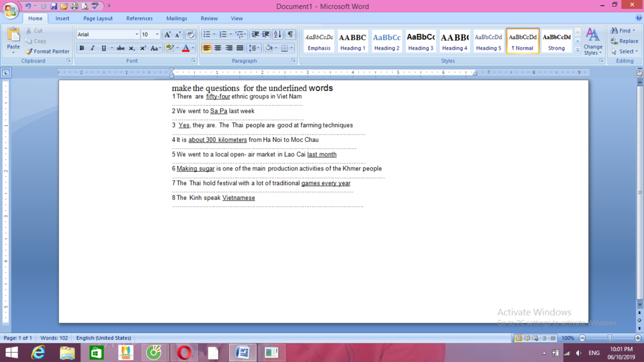Open the Opera browser from taskbar
The width and height of the screenshot is (644, 362).
[x=184, y=353]
